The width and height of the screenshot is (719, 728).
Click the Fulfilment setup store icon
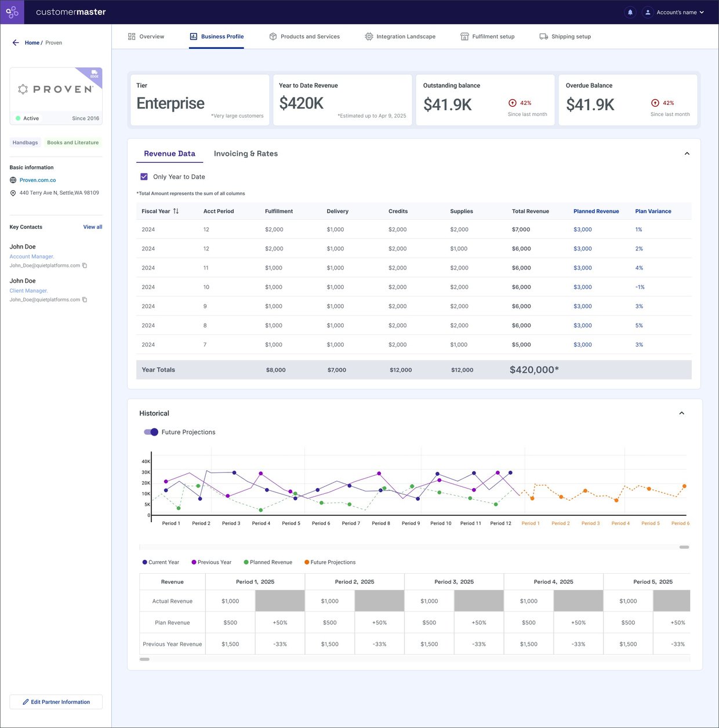coord(464,37)
